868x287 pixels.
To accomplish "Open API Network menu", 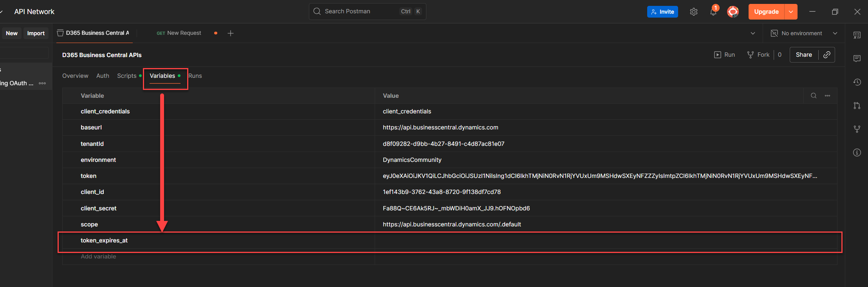I will coord(34,12).
